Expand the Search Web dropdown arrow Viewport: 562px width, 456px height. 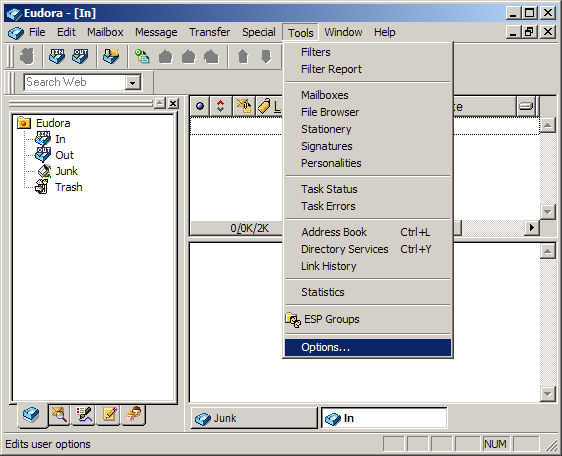click(132, 82)
